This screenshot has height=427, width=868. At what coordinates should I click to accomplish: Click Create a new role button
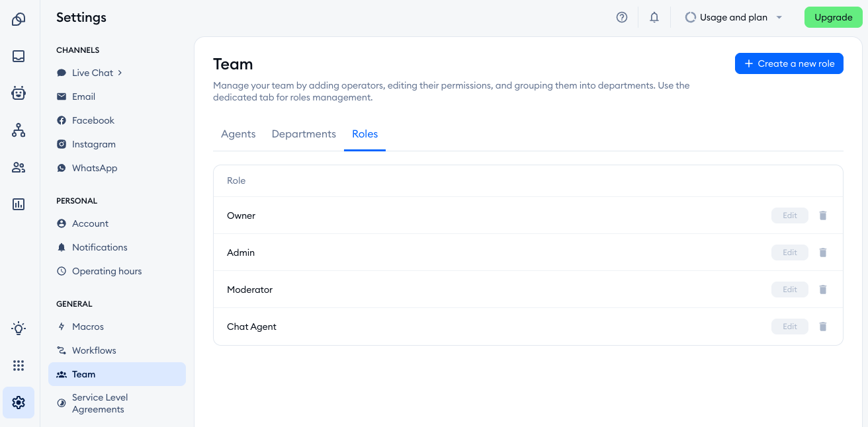[789, 63]
